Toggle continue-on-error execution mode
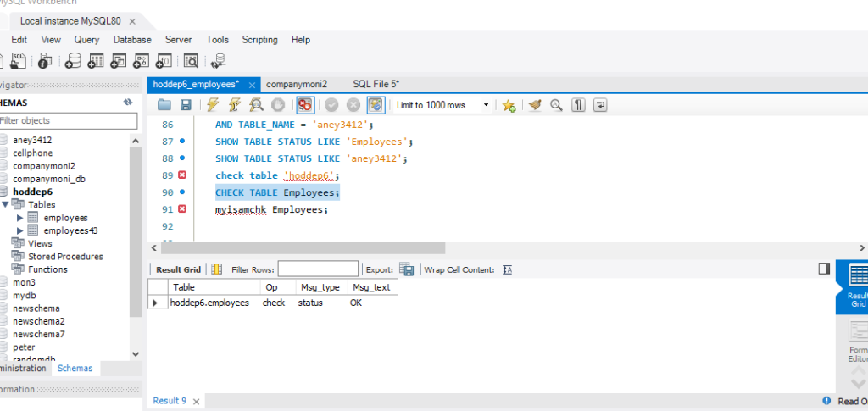The image size is (868, 411). 305,105
